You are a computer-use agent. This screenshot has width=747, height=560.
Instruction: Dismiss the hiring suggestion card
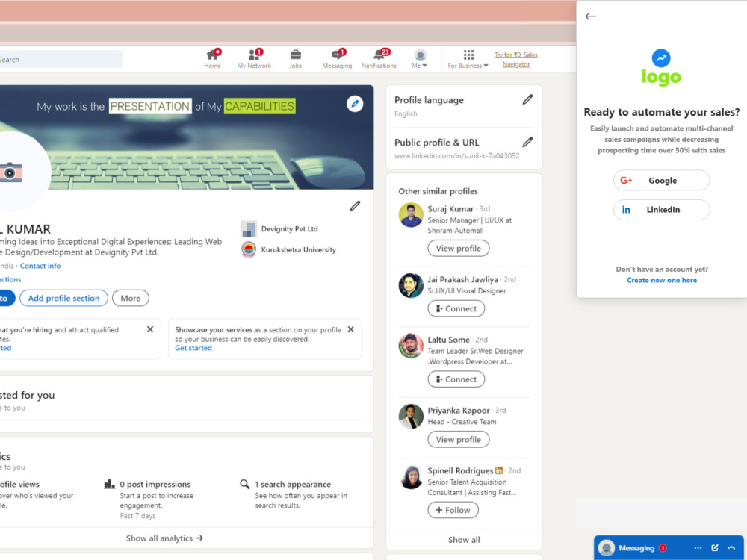[x=150, y=329]
